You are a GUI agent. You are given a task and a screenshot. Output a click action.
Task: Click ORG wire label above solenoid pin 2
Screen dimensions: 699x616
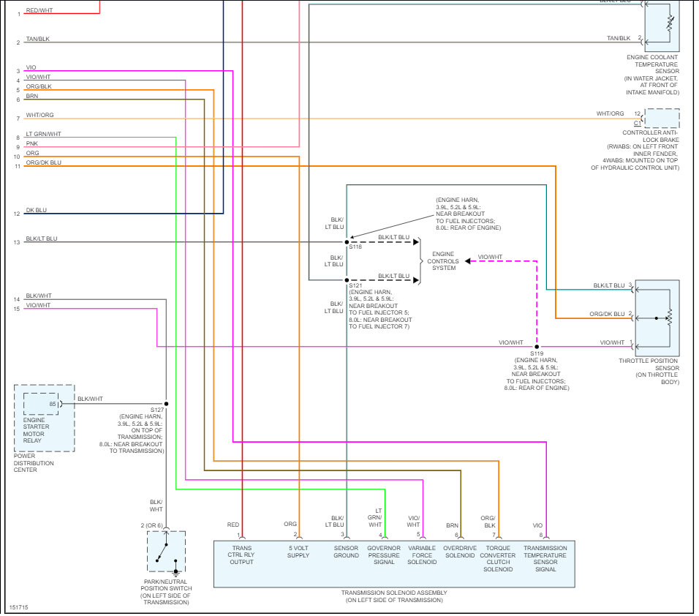point(290,524)
